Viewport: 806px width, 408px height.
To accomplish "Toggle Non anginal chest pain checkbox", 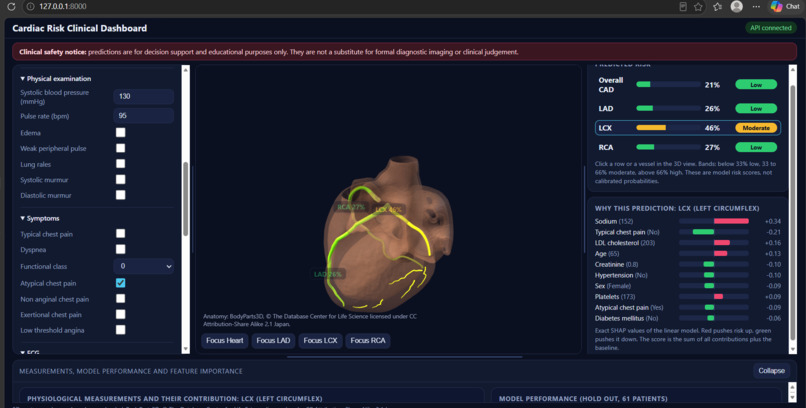I will (120, 299).
